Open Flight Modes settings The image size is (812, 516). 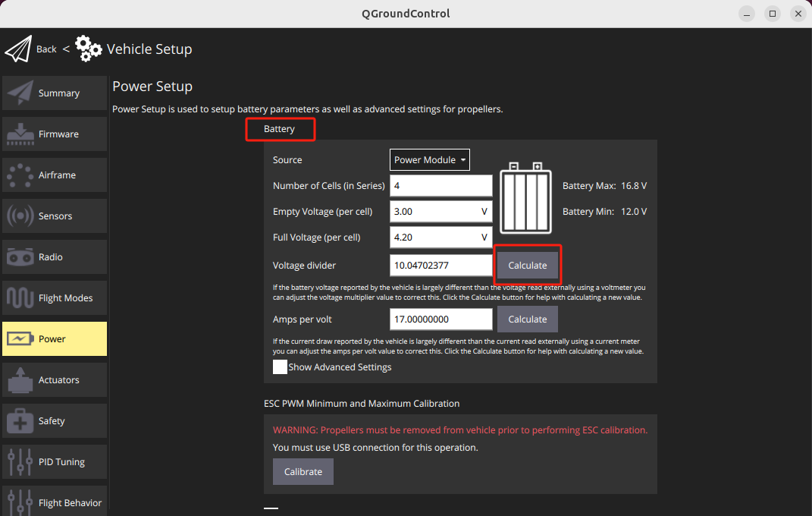click(55, 298)
